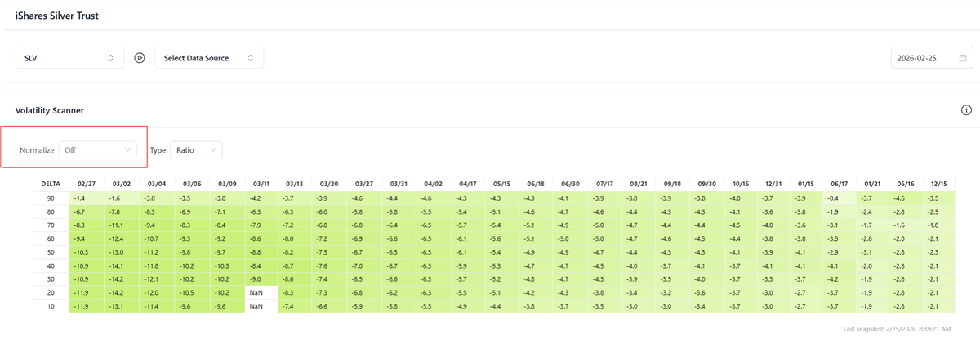The width and height of the screenshot is (980, 338).
Task: Open the SLV ticker dropdown
Action: tap(69, 58)
